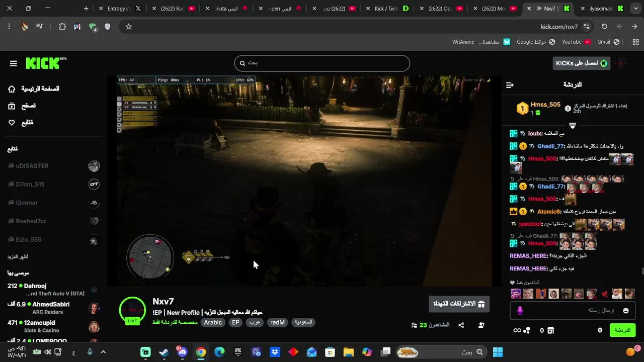Open the Kick shop store icon
The width and height of the screenshot is (644, 362).
pos(551,330)
